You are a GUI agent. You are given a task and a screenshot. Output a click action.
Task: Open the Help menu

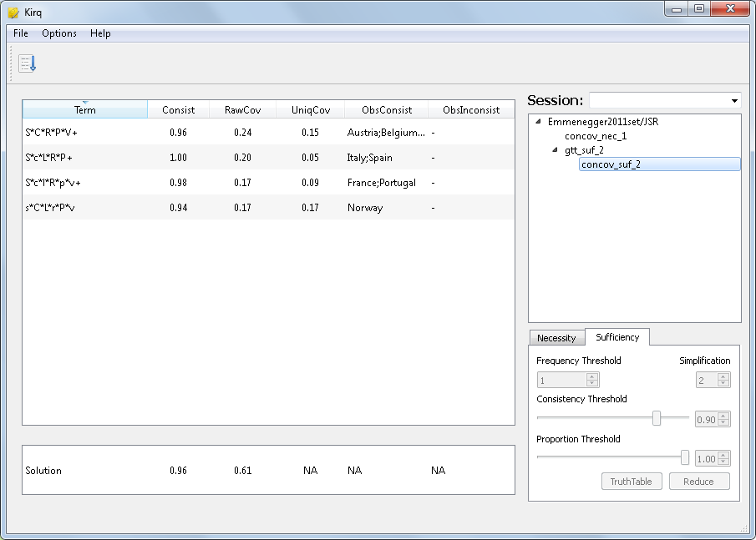(x=100, y=33)
